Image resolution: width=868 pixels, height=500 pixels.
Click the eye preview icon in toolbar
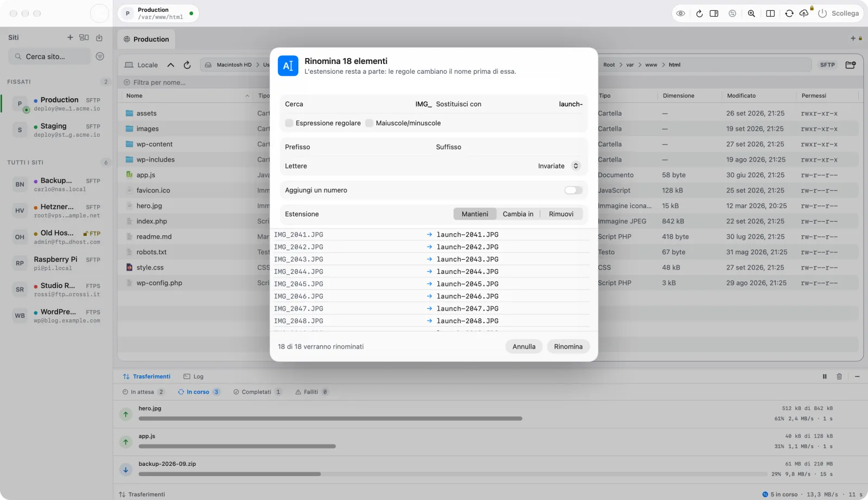tap(680, 14)
